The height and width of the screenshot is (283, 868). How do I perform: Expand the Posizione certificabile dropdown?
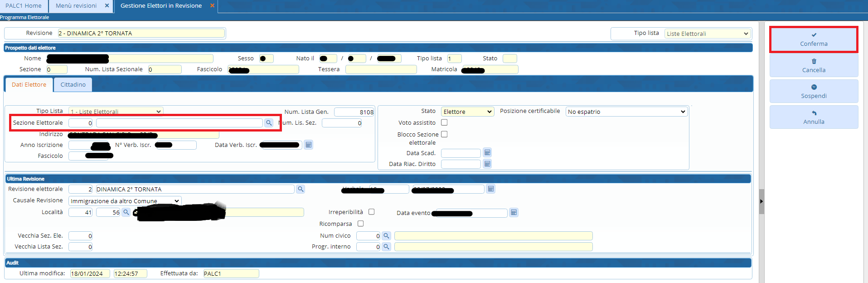626,112
